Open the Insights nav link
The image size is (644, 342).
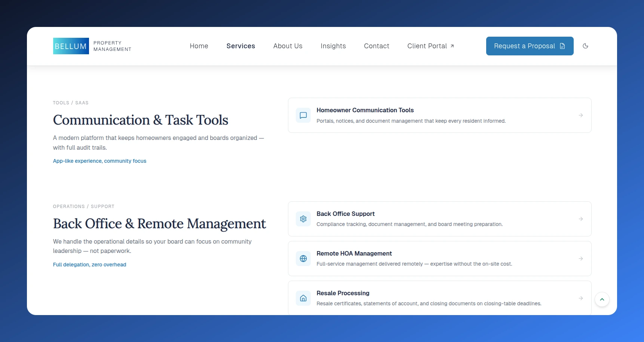(333, 46)
